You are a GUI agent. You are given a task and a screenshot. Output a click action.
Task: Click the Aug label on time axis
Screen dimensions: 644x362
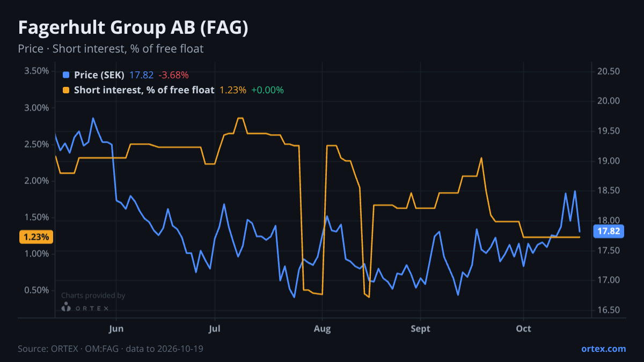[321, 329]
